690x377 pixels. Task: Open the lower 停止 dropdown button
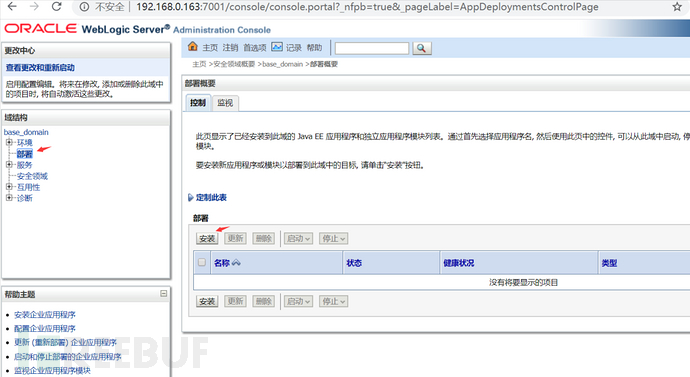pos(334,301)
